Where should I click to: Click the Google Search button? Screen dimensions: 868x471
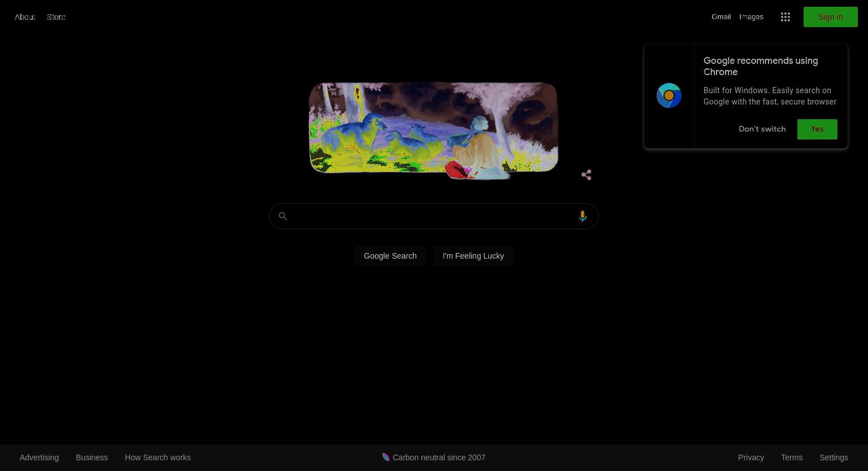click(390, 256)
